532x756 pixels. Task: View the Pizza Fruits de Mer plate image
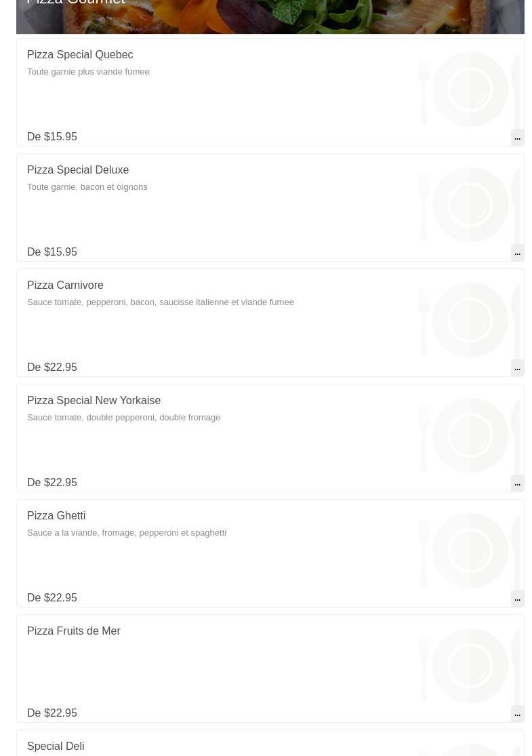tap(469, 666)
